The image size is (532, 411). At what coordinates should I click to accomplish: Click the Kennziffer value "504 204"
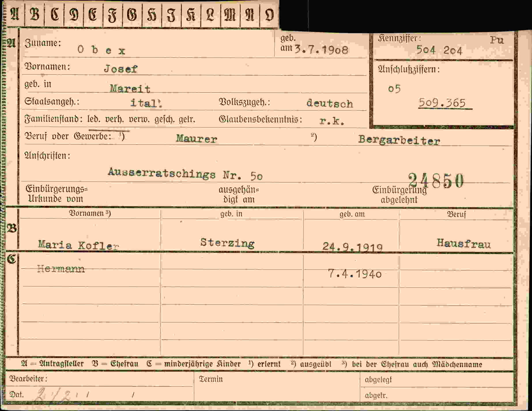tap(439, 50)
